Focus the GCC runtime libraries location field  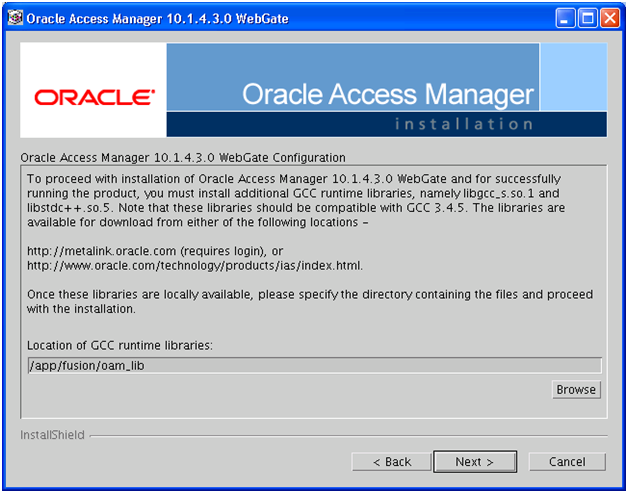tap(315, 366)
